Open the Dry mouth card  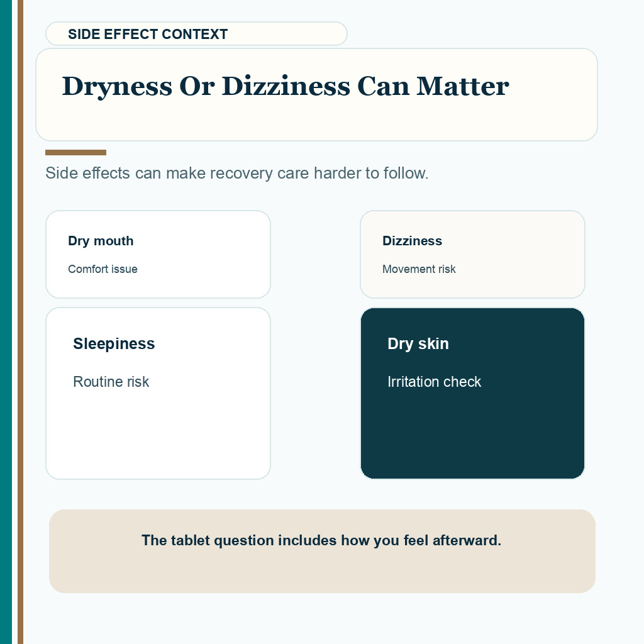pyautogui.click(x=158, y=254)
